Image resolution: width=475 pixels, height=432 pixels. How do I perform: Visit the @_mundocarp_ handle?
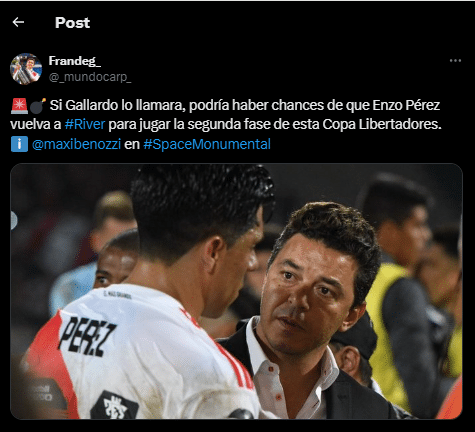pyautogui.click(x=90, y=77)
